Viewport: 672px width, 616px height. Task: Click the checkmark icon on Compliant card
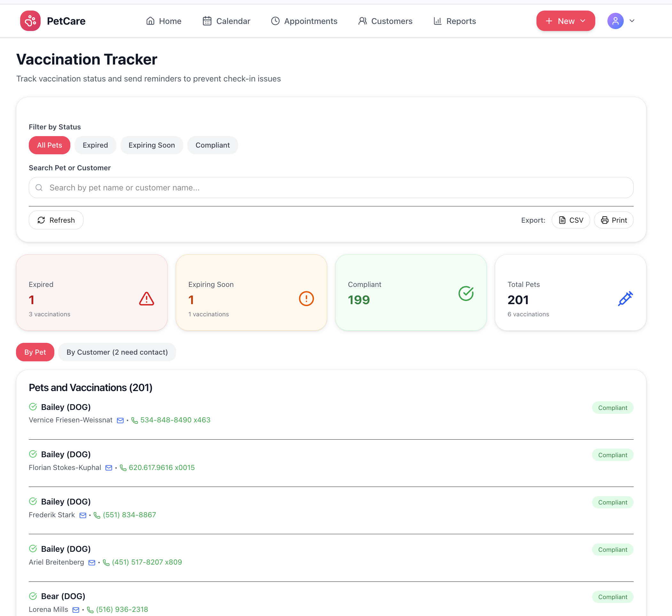pos(466,293)
